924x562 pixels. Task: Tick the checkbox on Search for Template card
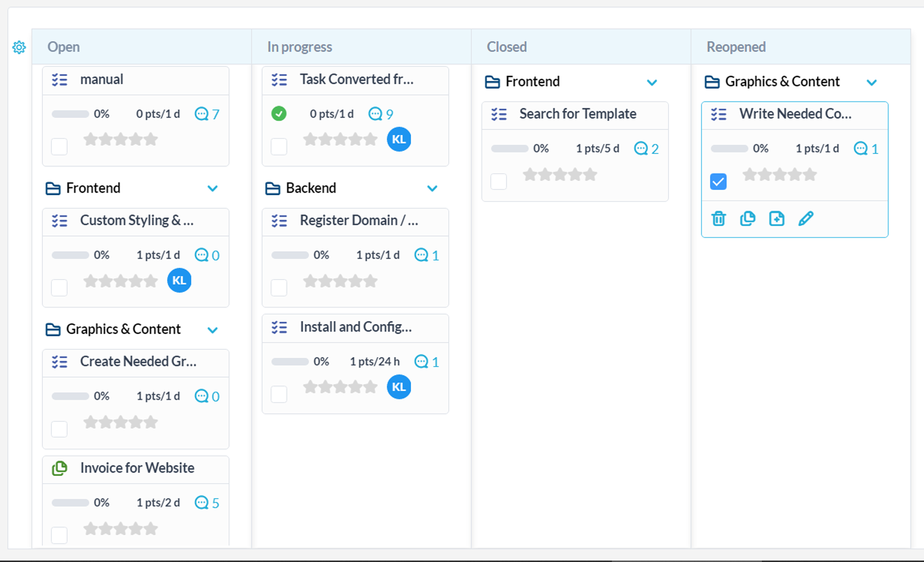pos(499,181)
